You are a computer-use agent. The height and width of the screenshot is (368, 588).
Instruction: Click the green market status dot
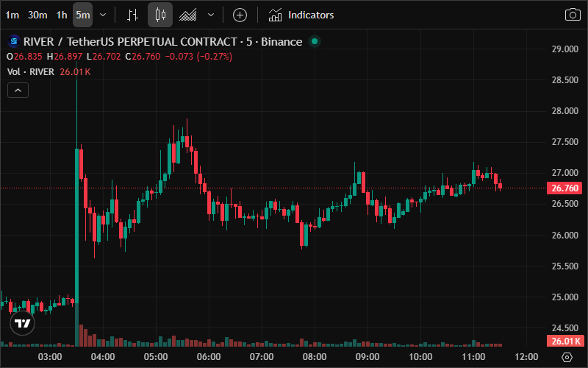pyautogui.click(x=315, y=41)
